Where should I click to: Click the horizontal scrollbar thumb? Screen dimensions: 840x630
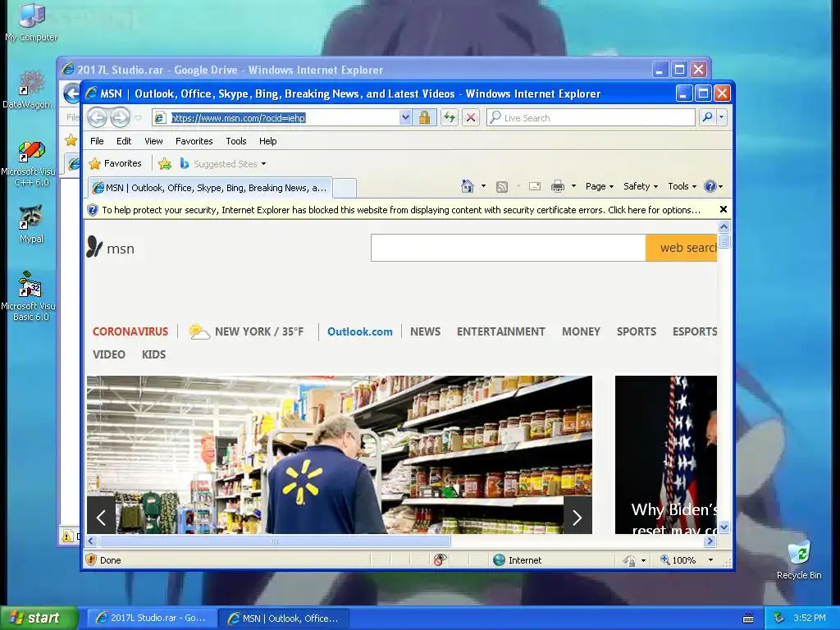click(274, 541)
